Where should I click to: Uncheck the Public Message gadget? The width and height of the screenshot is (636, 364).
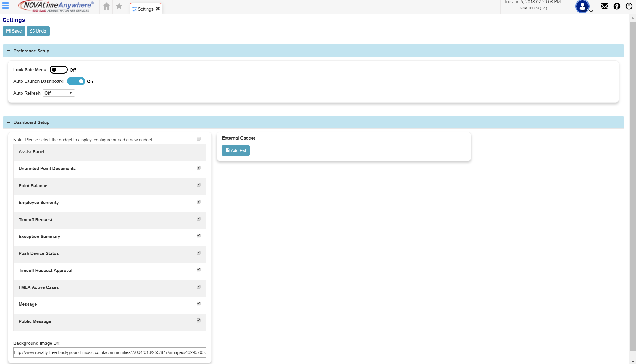(198, 320)
